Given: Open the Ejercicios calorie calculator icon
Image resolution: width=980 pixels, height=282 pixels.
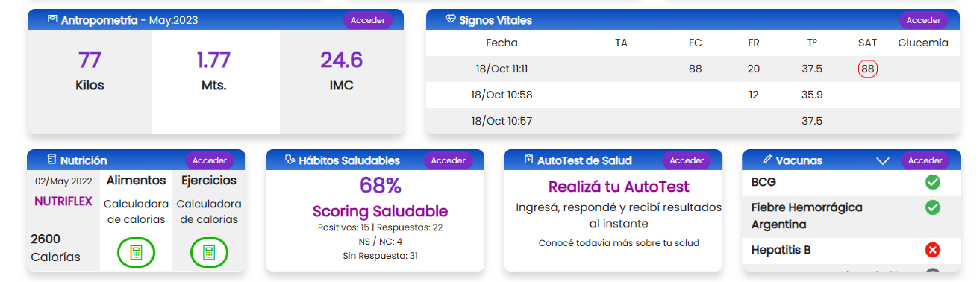Looking at the screenshot, I should (x=209, y=252).
